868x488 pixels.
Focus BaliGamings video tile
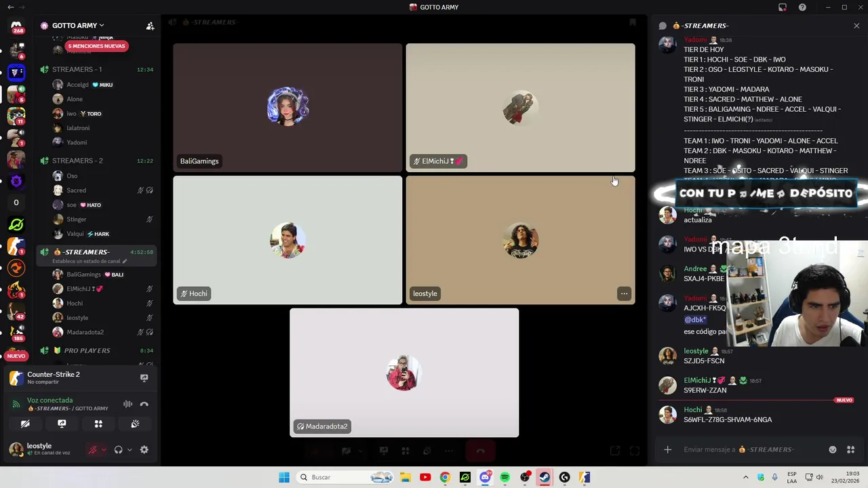[288, 108]
